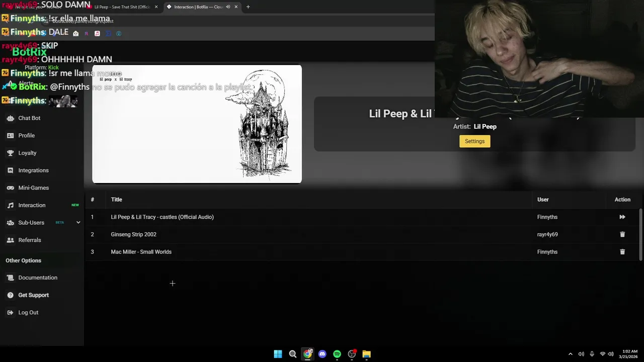Click the user rayr4y69 in queue table
This screenshot has height=362, width=644.
pyautogui.click(x=547, y=234)
